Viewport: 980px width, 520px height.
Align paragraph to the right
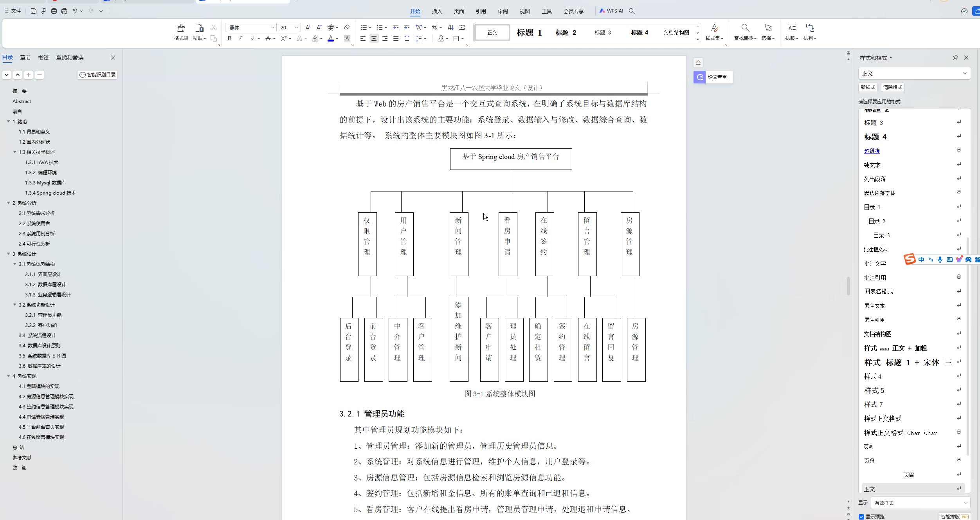pos(385,38)
